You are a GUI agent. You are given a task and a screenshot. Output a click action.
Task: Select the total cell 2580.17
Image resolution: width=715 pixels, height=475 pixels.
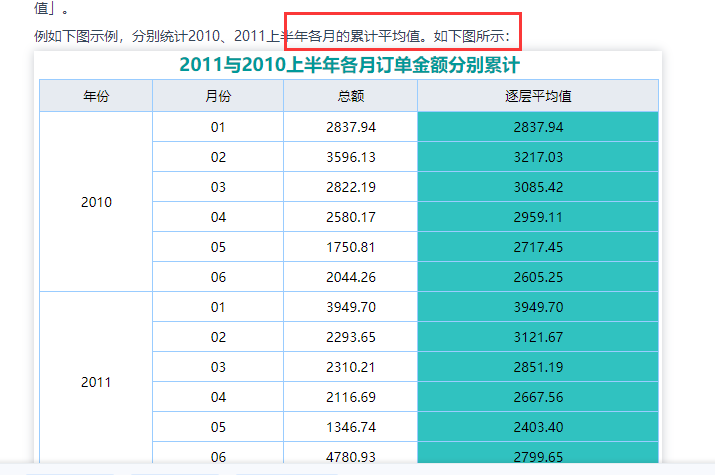click(x=351, y=217)
